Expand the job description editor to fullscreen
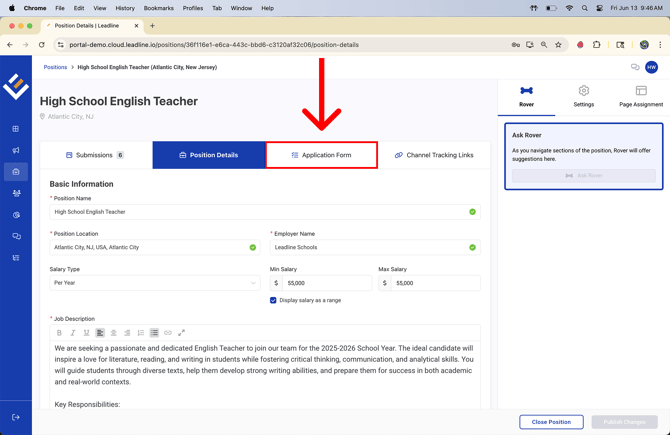670x435 pixels. click(182, 333)
